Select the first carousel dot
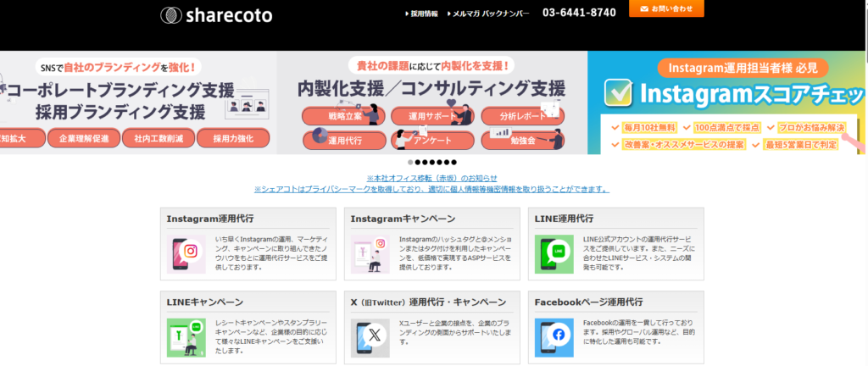 410,163
